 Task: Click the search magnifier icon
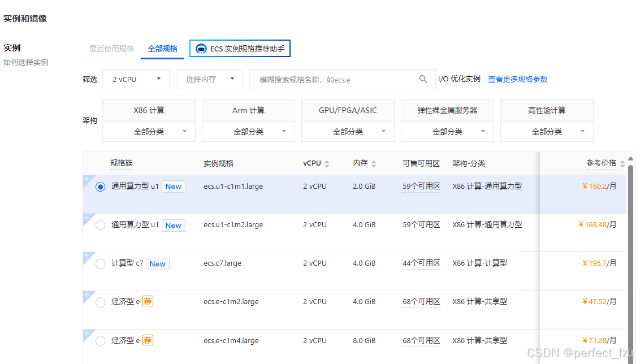point(423,79)
